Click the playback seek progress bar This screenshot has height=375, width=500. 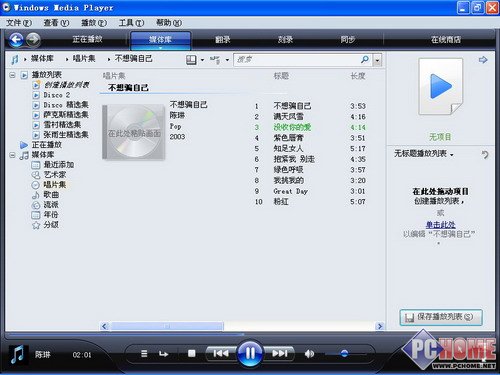[250, 334]
